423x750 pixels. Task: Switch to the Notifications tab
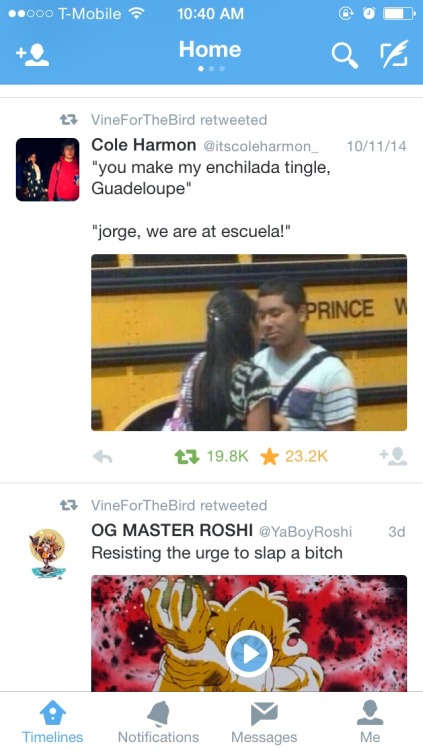click(158, 722)
